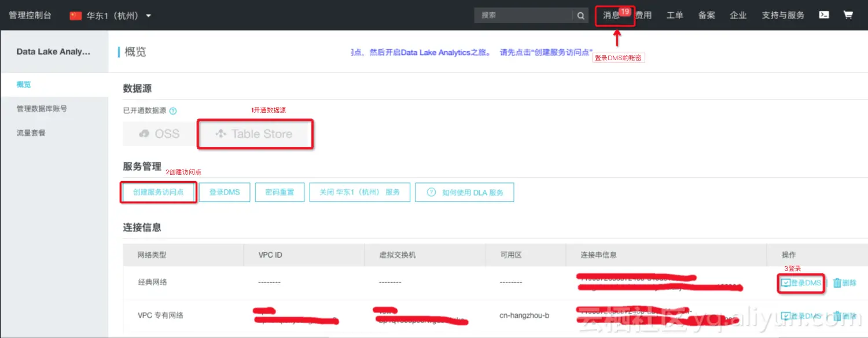Click question mark icon in 如何使用 DLA 服务
Image resolution: width=868 pixels, height=338 pixels.
[431, 192]
